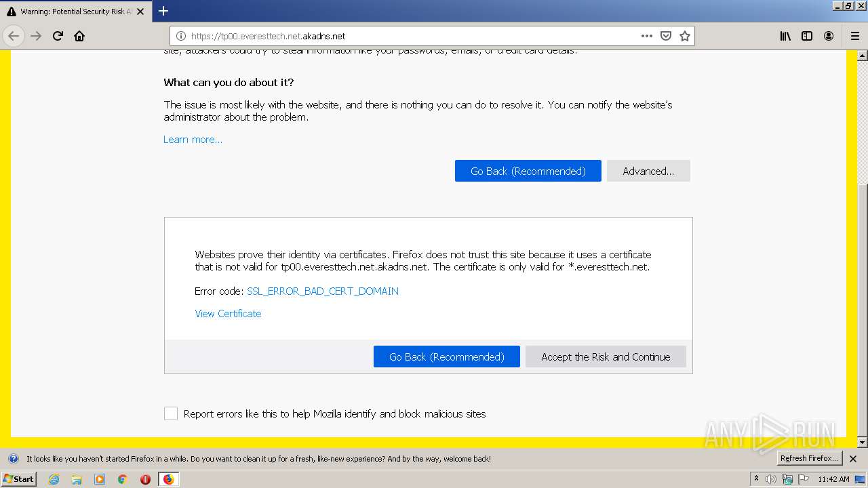
Task: Click scrollbar down arrow
Action: click(863, 443)
